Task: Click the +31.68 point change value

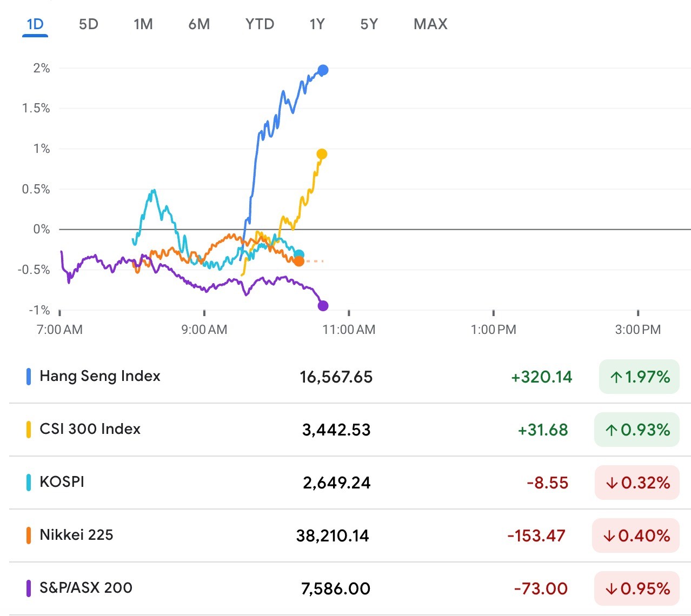Action: [543, 430]
